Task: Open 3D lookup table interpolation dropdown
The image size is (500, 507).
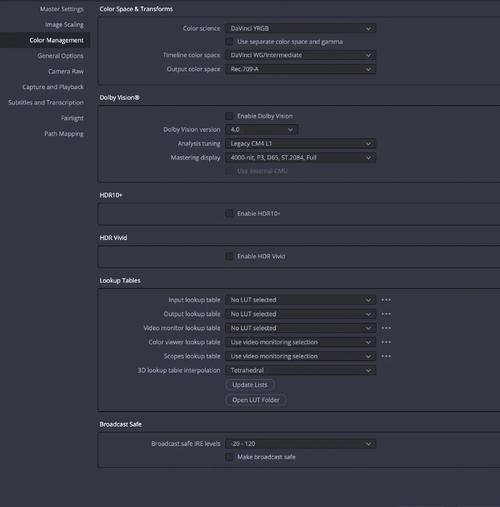Action: click(x=300, y=370)
